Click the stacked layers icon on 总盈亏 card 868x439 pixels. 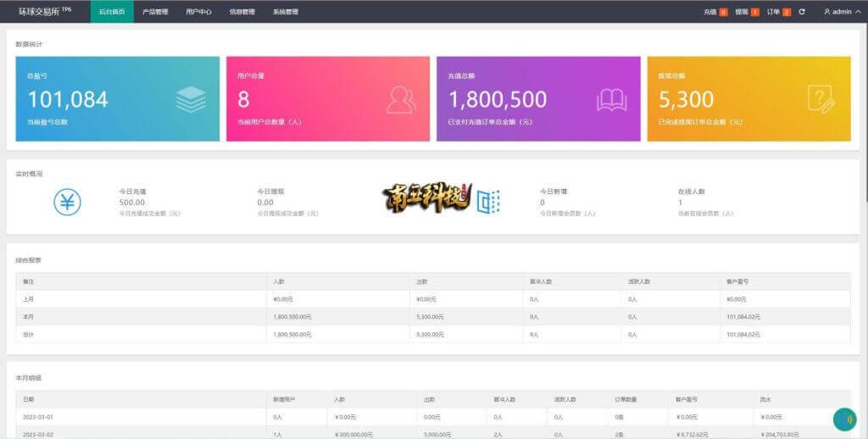(x=191, y=99)
